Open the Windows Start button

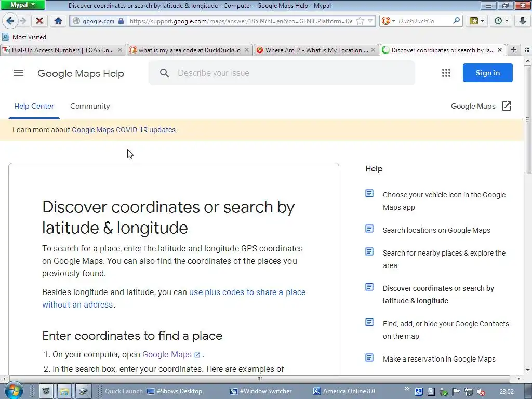click(13, 391)
